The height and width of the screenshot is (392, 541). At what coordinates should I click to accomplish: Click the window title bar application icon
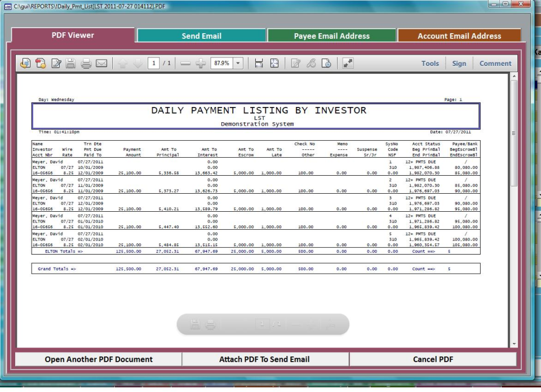pos(7,7)
